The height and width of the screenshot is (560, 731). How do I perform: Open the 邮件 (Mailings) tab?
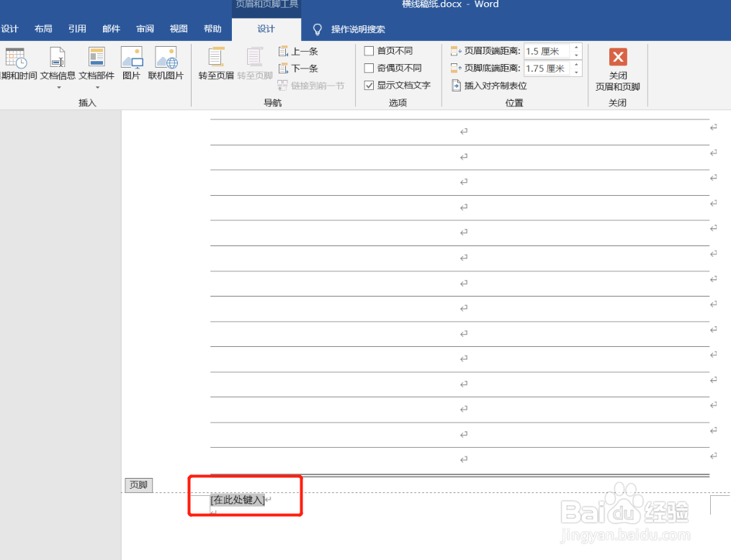tap(112, 29)
